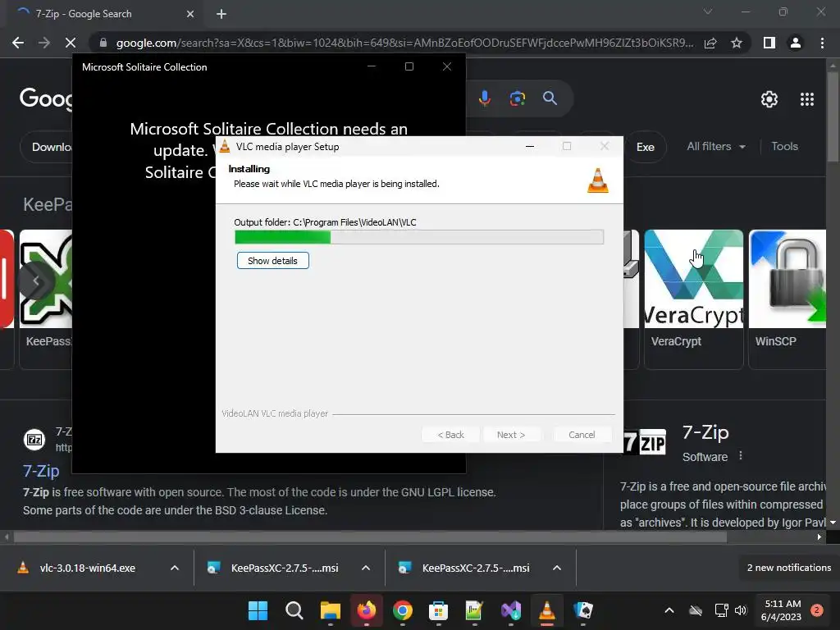Click the Chrome tab search chevron
The height and width of the screenshot is (630, 840).
pyautogui.click(x=708, y=11)
